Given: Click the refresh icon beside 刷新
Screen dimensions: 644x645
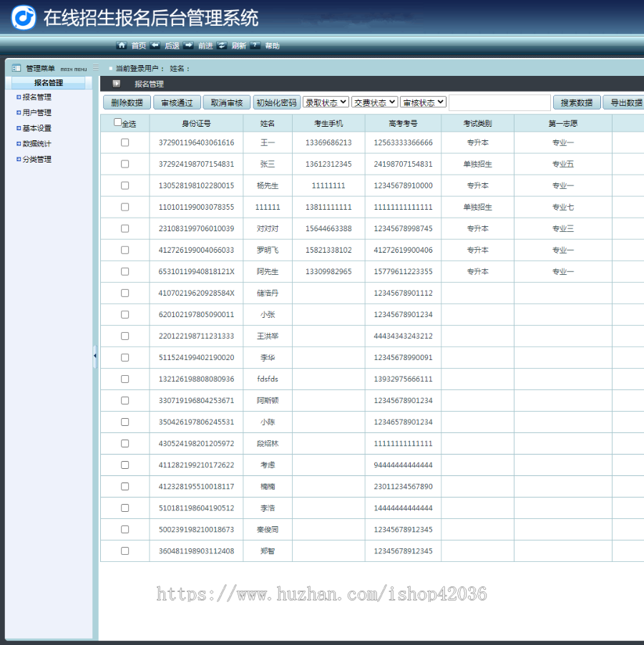Looking at the screenshot, I should coord(222,45).
